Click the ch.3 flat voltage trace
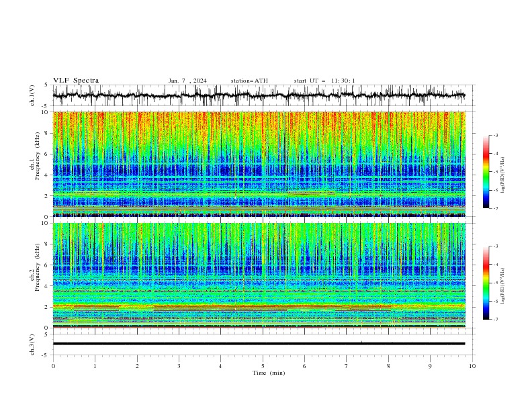The height and width of the screenshot is (411, 532). (x=259, y=344)
